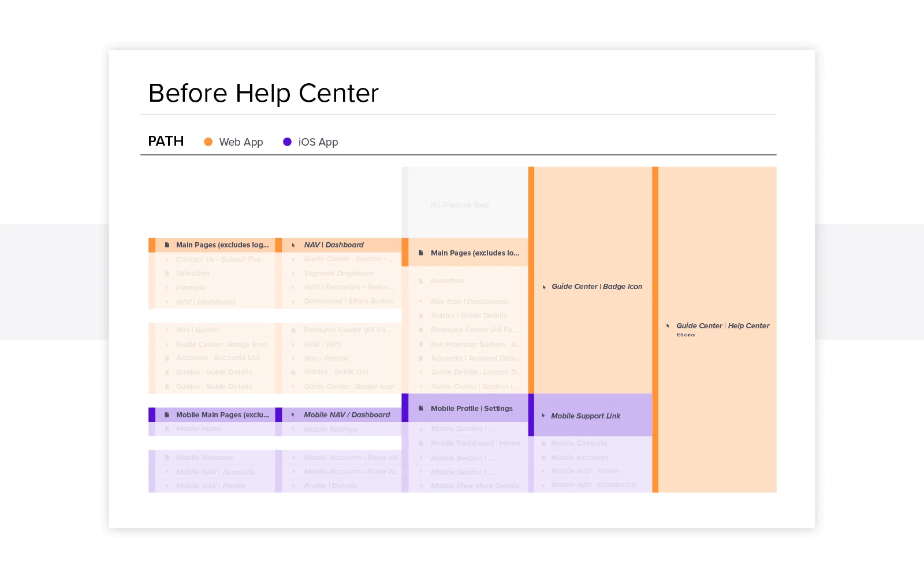Image resolution: width=924 pixels, height=578 pixels.
Task: Click the cursor icon next to NAV | Dashboard
Action: pos(293,245)
